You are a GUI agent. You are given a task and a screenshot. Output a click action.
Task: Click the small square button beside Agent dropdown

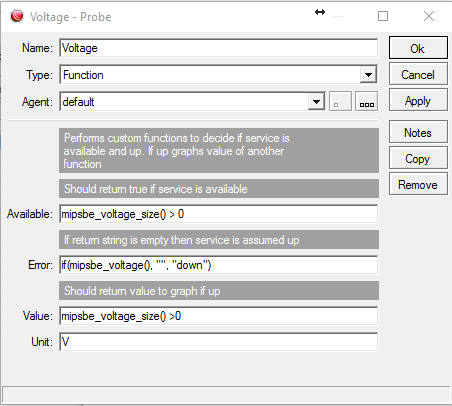pyautogui.click(x=340, y=101)
